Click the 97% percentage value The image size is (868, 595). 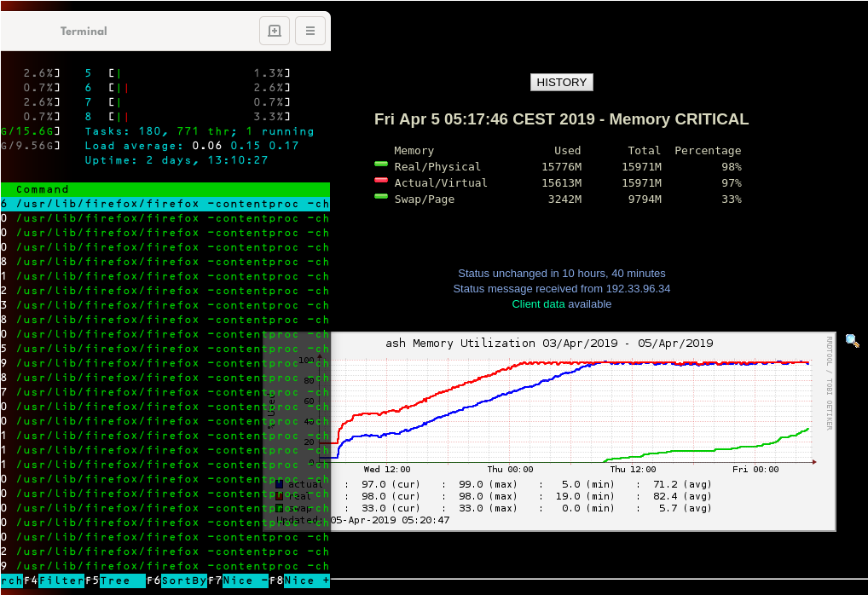pyautogui.click(x=732, y=182)
